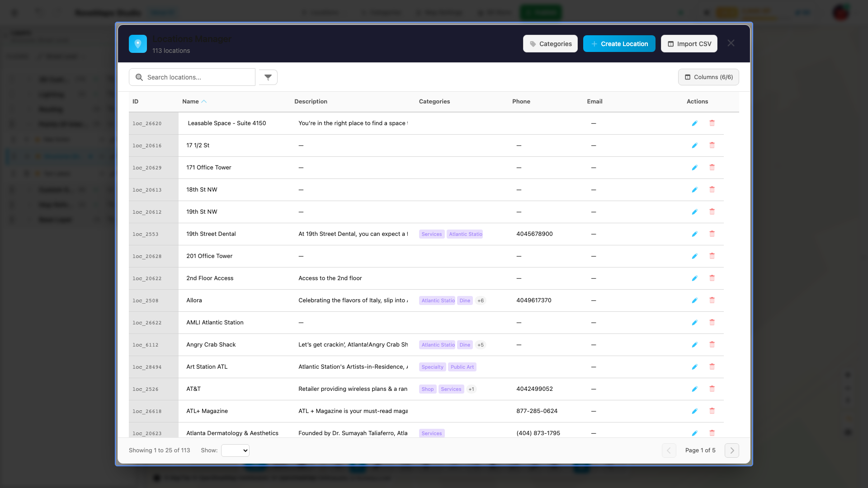The image size is (868, 488).
Task: Delete the 2nd Floor Access location
Action: [x=712, y=278]
